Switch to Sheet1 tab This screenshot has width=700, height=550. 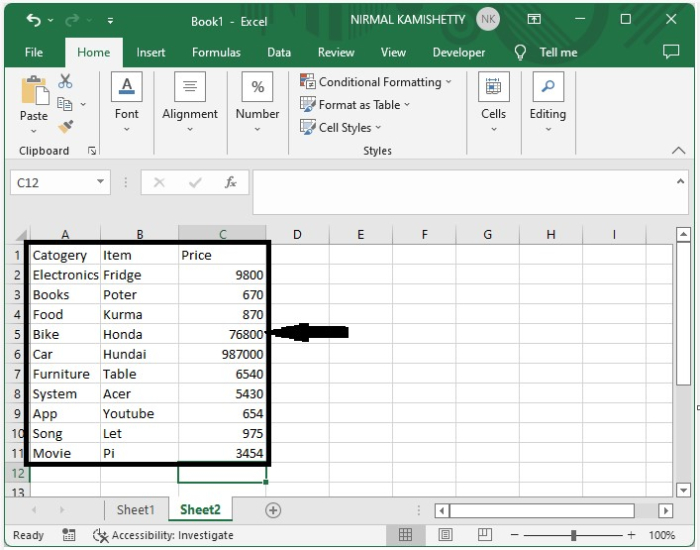coord(136,510)
